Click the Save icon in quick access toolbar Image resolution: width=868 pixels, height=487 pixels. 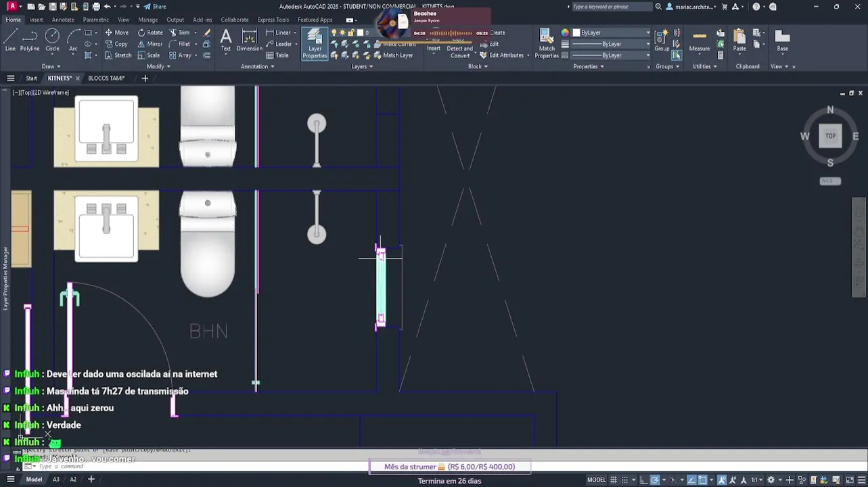click(54, 7)
